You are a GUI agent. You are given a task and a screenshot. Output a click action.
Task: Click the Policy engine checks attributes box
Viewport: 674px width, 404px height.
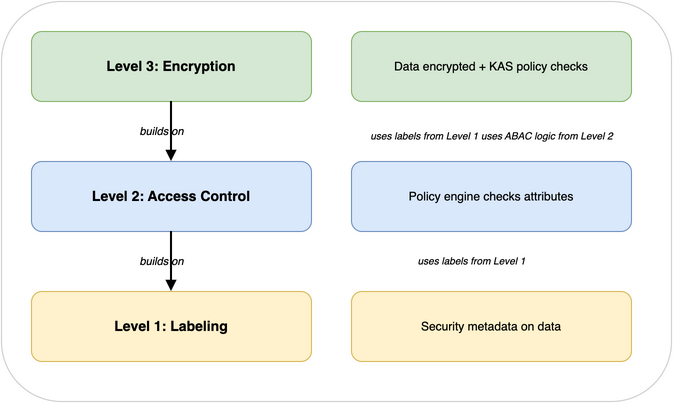(x=491, y=197)
